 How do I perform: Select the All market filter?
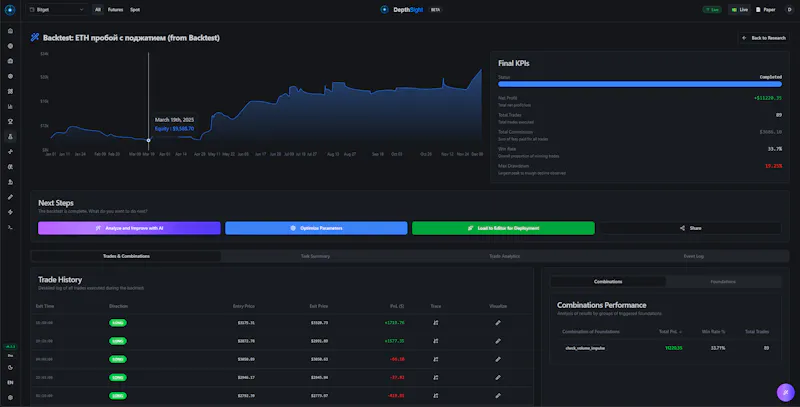tap(98, 10)
